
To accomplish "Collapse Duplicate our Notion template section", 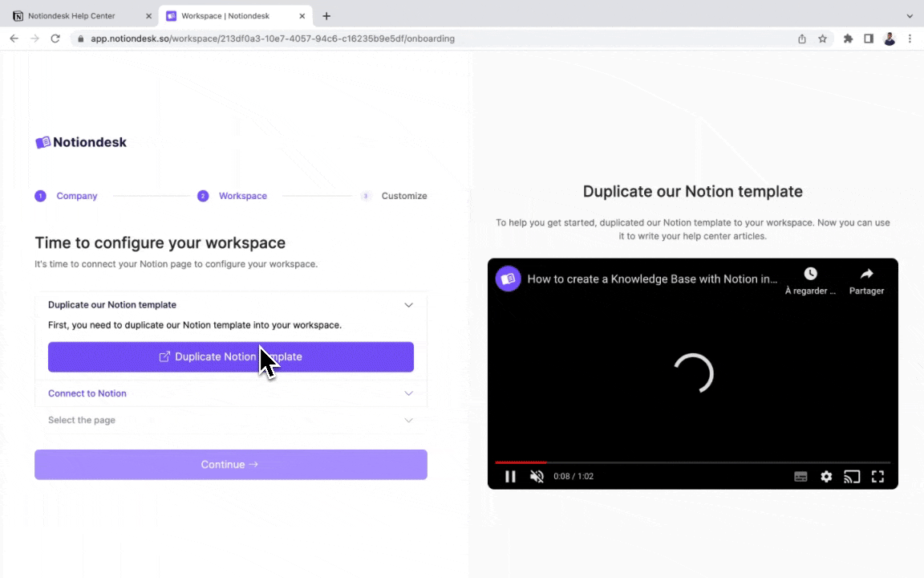I will [408, 305].
